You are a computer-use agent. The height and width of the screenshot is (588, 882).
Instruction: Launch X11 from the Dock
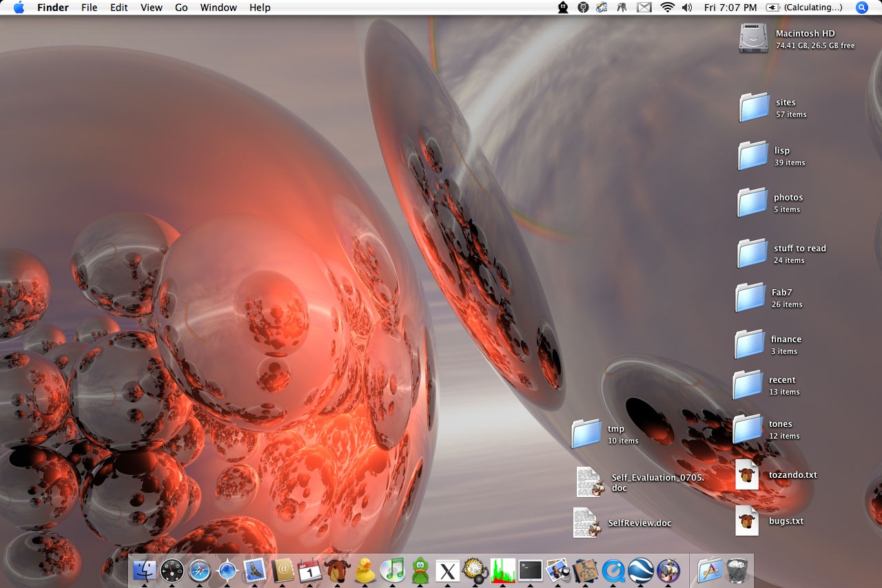[448, 570]
